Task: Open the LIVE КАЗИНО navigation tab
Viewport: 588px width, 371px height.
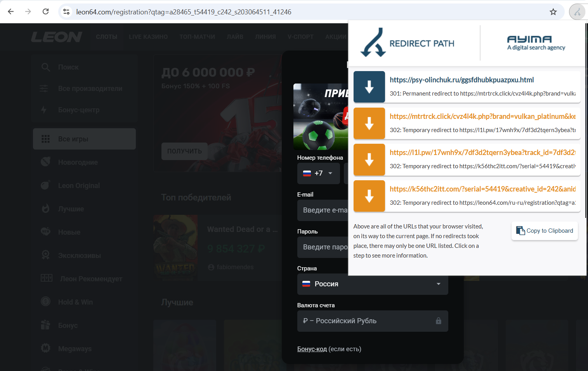Action: (148, 37)
